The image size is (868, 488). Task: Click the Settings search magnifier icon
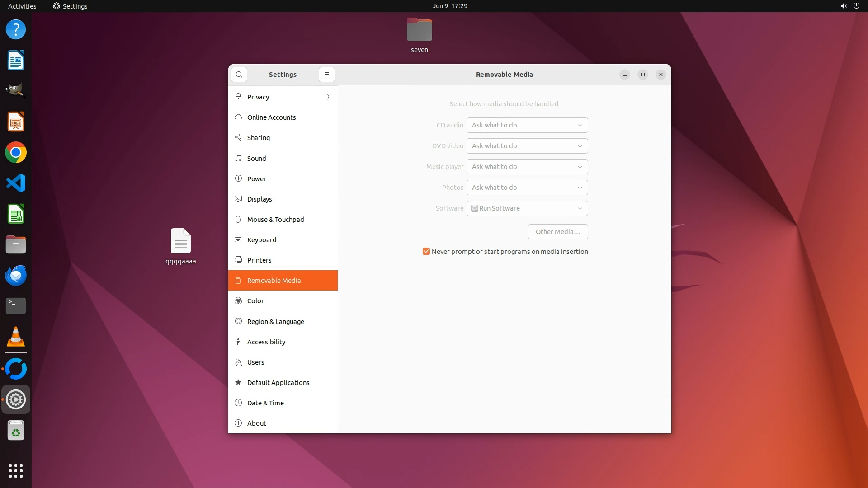tap(239, 75)
